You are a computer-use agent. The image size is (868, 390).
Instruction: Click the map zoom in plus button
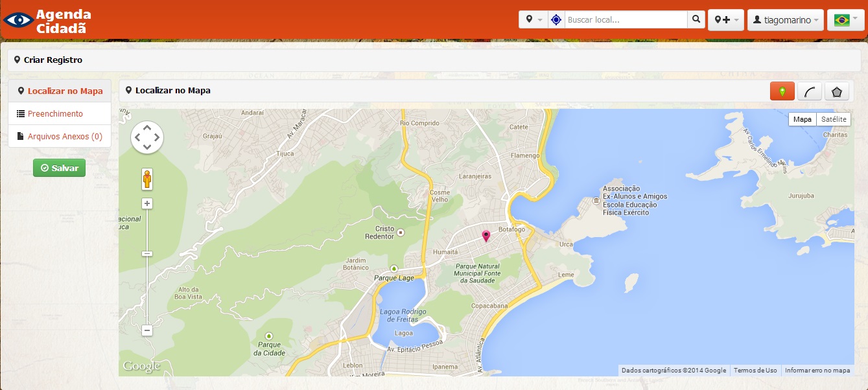147,204
